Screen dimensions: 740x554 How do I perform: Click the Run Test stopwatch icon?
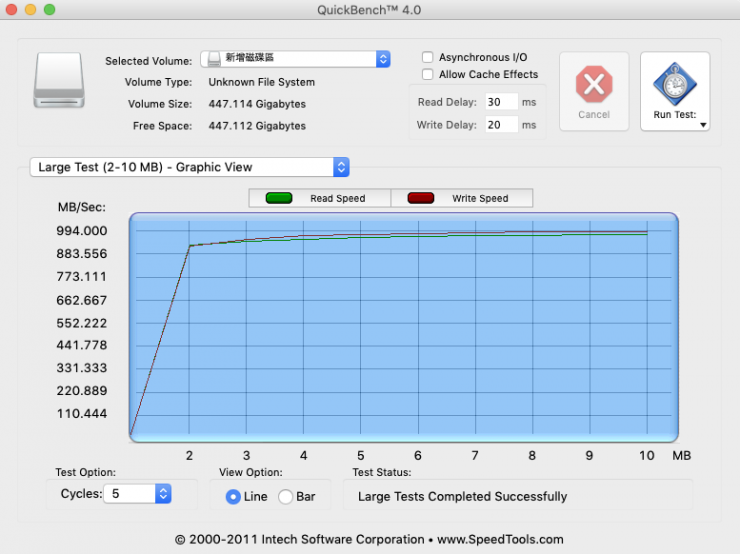coord(675,84)
